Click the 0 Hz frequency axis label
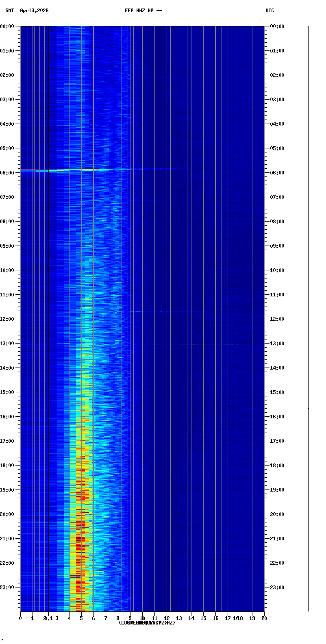Image resolution: width=326 pixels, height=644 pixels. (20, 618)
